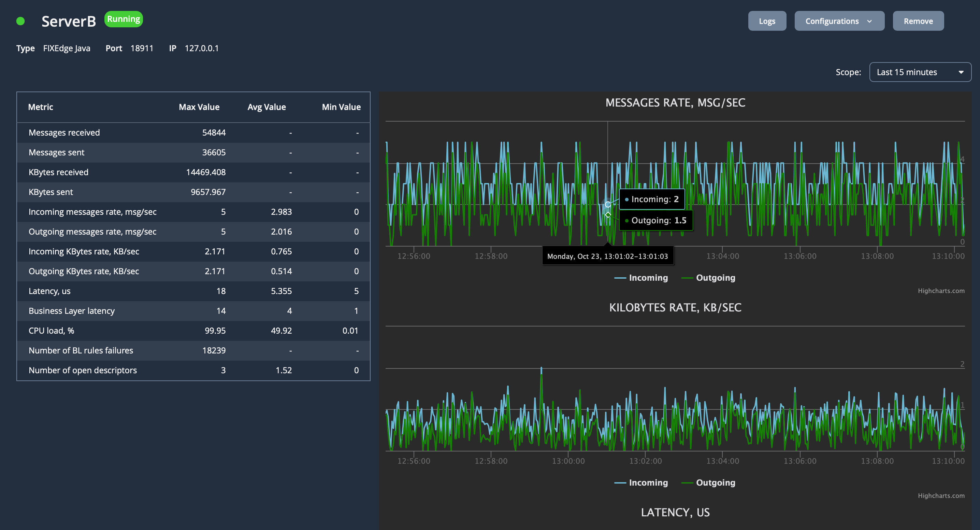Click the Running status badge
Screen dimensions: 980x530
[x=123, y=19]
